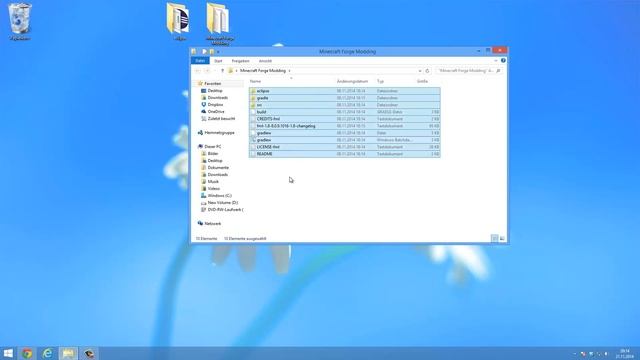Switch to the Ansicht ribbon tab

265,61
